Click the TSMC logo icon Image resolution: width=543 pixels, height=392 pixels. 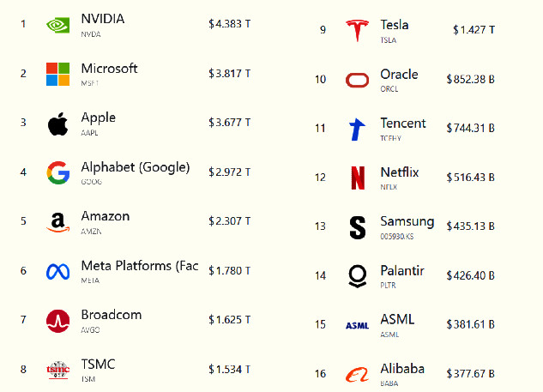point(57,370)
